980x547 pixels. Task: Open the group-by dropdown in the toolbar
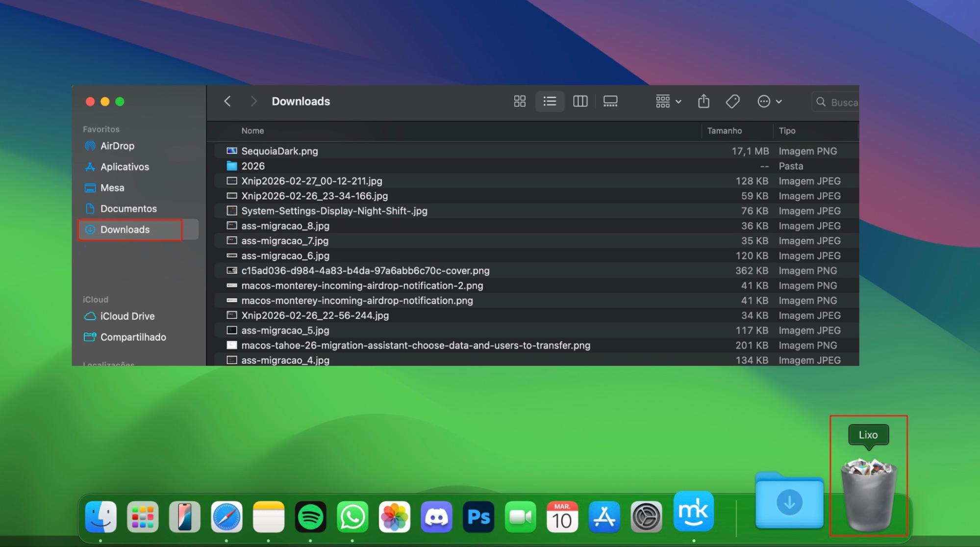[x=667, y=102]
